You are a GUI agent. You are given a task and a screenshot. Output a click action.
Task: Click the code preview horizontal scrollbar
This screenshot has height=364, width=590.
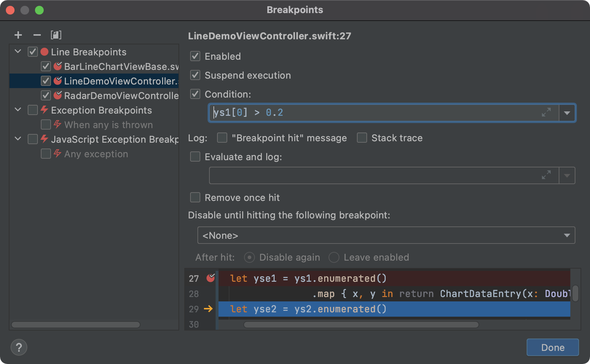click(x=361, y=325)
